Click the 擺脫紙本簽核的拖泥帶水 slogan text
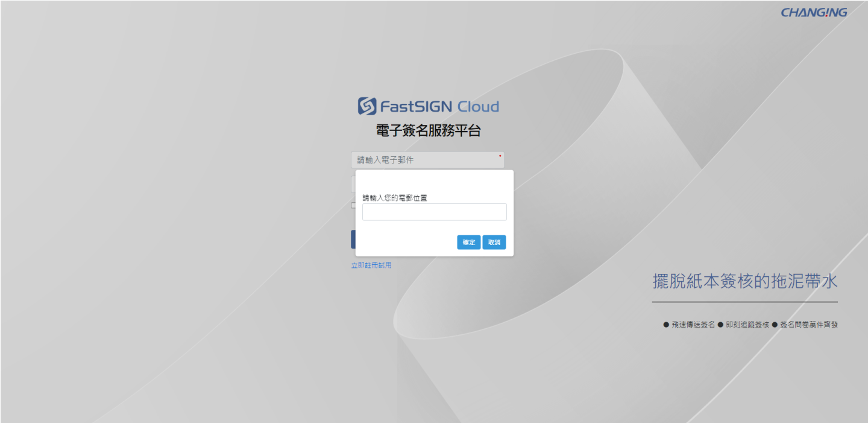 [745, 281]
